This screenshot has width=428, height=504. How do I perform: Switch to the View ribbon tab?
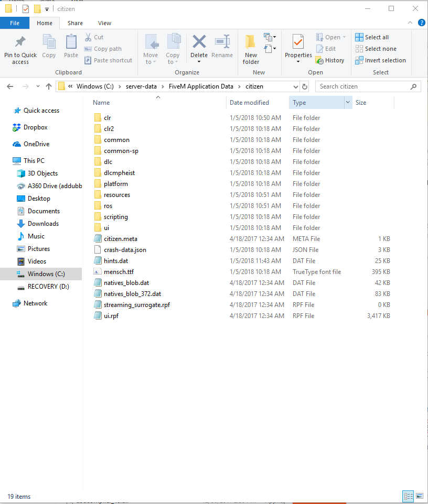pos(104,23)
